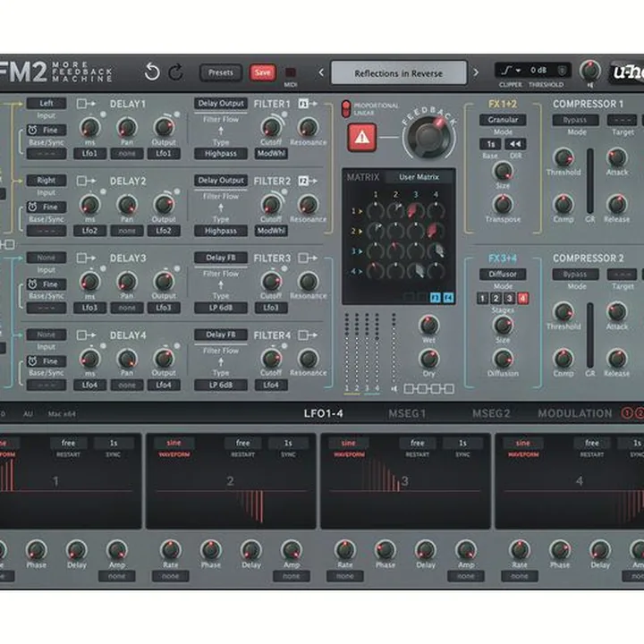The height and width of the screenshot is (644, 644).
Task: Click the 0 dB clipper threshold value
Action: click(x=538, y=71)
